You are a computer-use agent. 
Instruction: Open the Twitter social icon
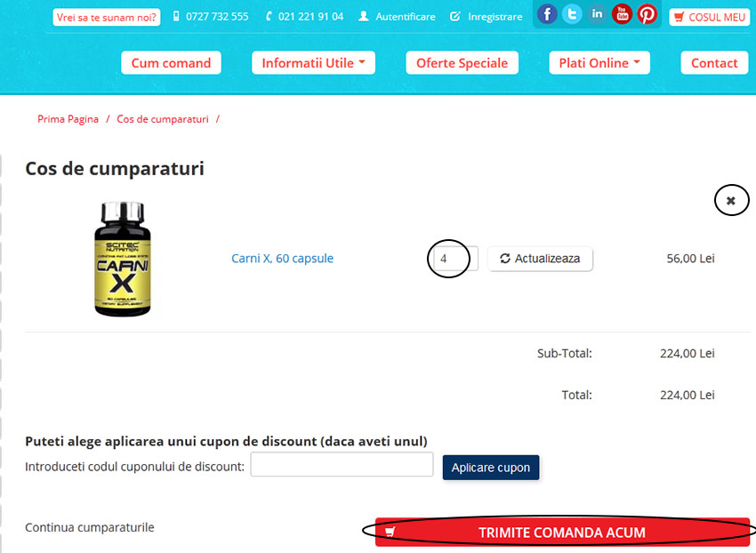tap(572, 14)
